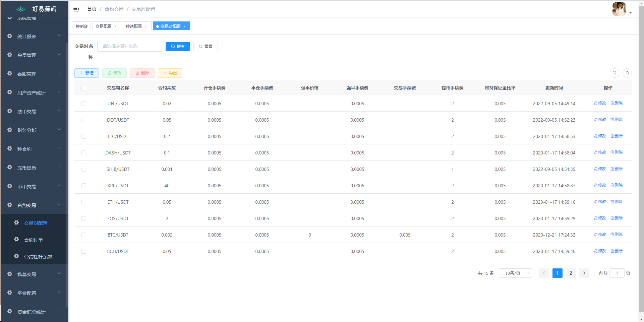Click the 新增 button to add a pair

pos(86,73)
